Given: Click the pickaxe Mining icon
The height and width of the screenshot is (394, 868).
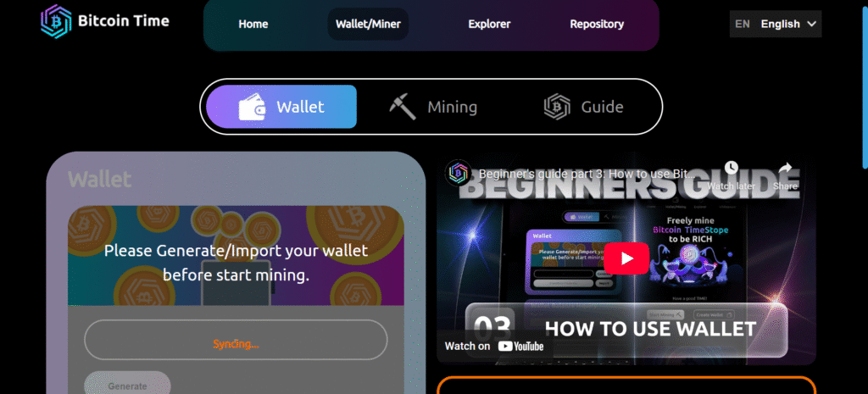Looking at the screenshot, I should click(x=402, y=106).
